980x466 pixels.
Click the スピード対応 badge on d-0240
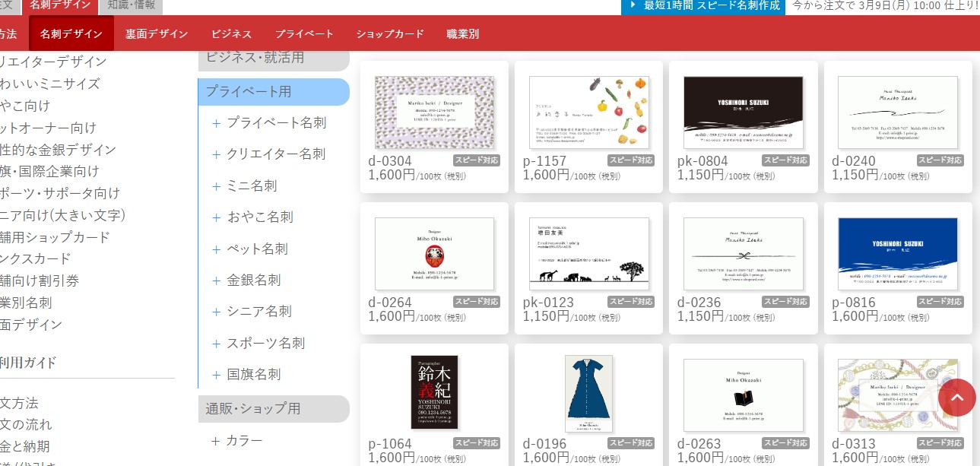pyautogui.click(x=940, y=160)
